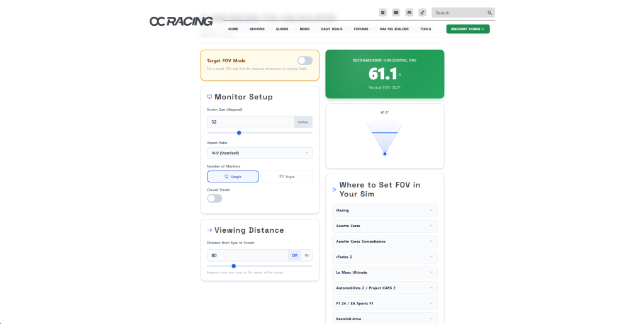Viewport: 644px width, 324px height.
Task: Switch viewing distance unit to IN
Action: click(x=307, y=255)
